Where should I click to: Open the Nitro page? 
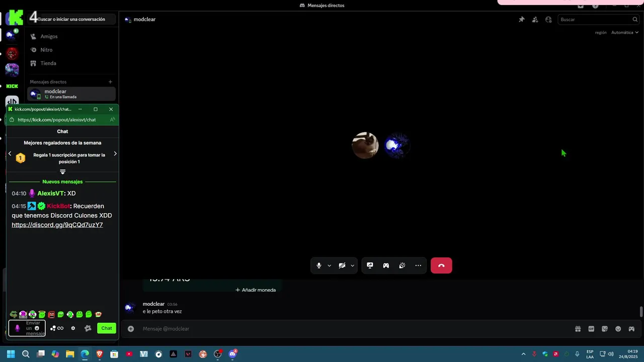pos(71,50)
